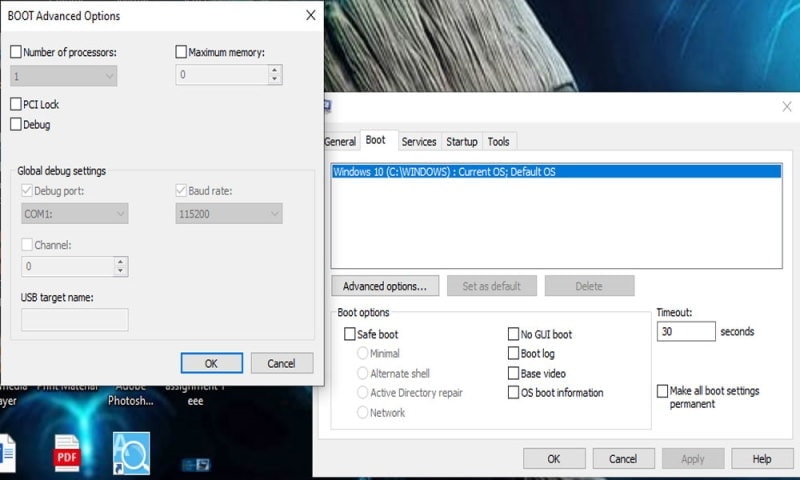Select the Minimal safe boot radio
The image size is (800, 480).
pyautogui.click(x=362, y=353)
